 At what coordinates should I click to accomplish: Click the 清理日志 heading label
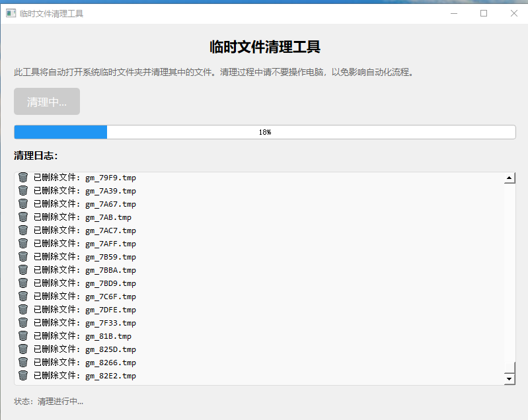[x=36, y=156]
